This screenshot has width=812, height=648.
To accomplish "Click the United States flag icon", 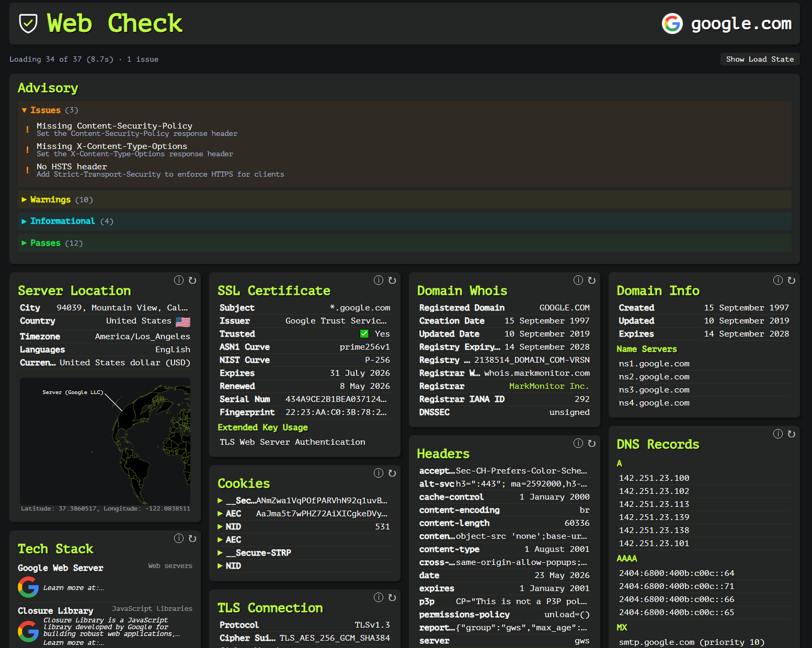I will click(x=183, y=322).
